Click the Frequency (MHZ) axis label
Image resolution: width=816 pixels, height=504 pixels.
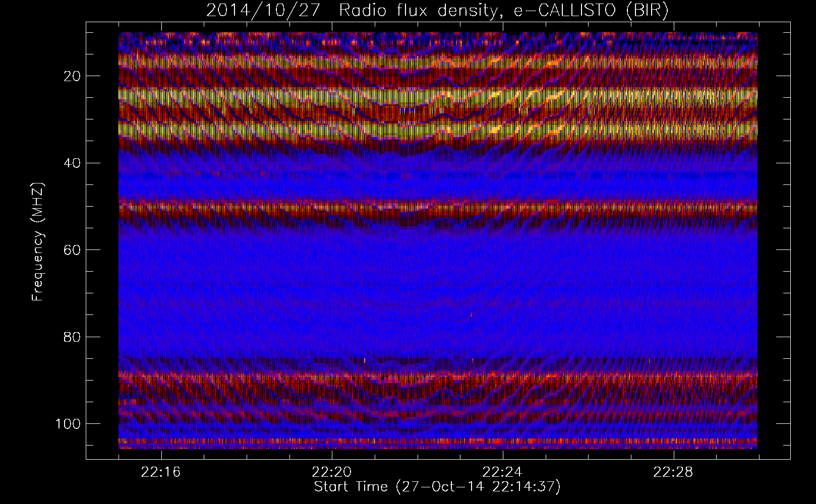[x=38, y=241]
